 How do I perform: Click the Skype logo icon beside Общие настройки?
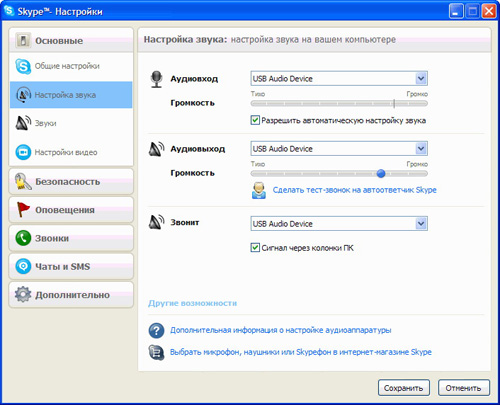(x=23, y=66)
